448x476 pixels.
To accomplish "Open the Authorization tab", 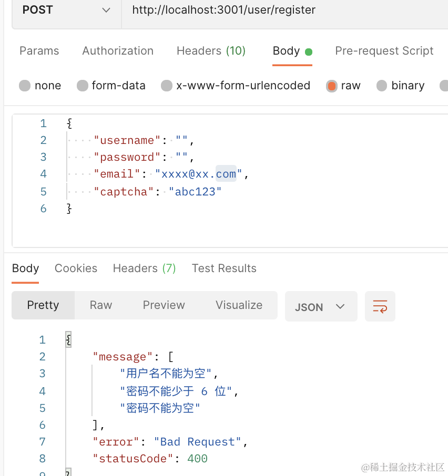I will 118,51.
